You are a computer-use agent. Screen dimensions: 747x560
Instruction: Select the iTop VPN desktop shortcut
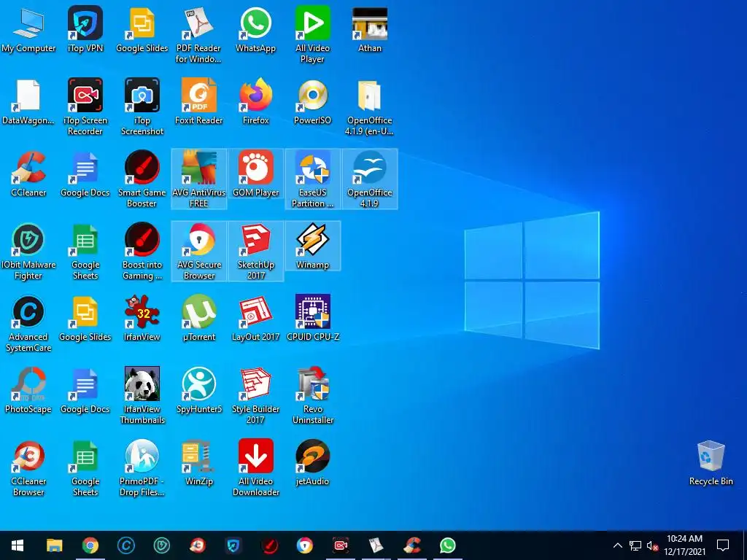click(x=85, y=30)
